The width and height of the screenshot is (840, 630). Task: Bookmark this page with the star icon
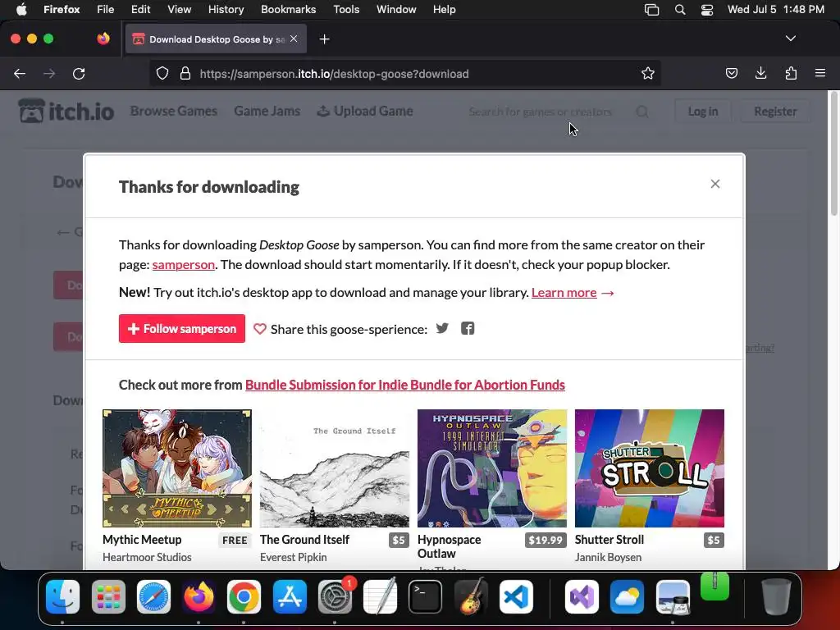click(x=648, y=73)
